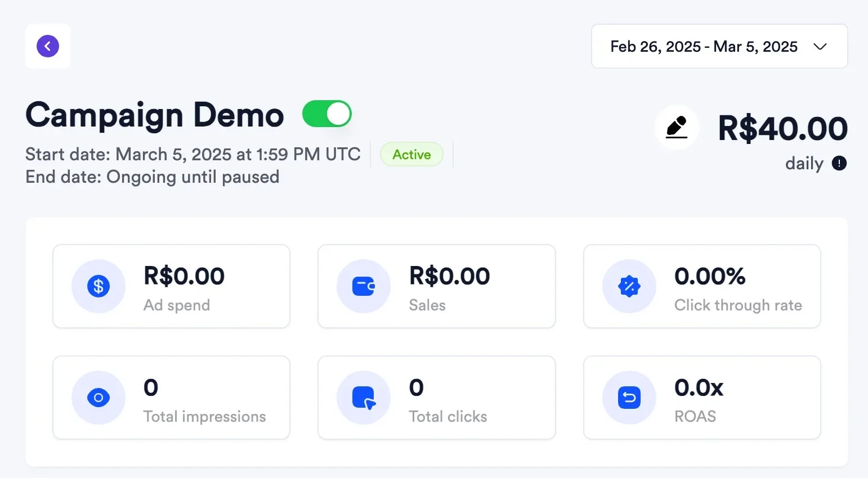Click the R$40.00 budget amount

[x=782, y=128]
